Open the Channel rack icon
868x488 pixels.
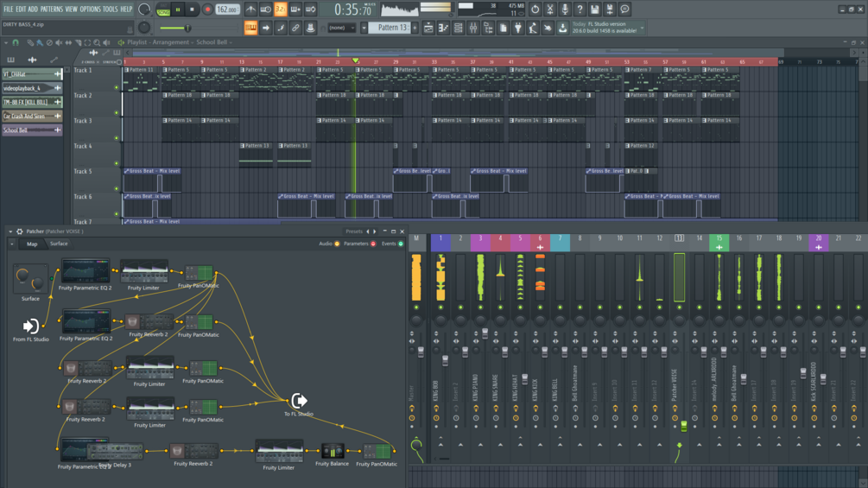[459, 28]
